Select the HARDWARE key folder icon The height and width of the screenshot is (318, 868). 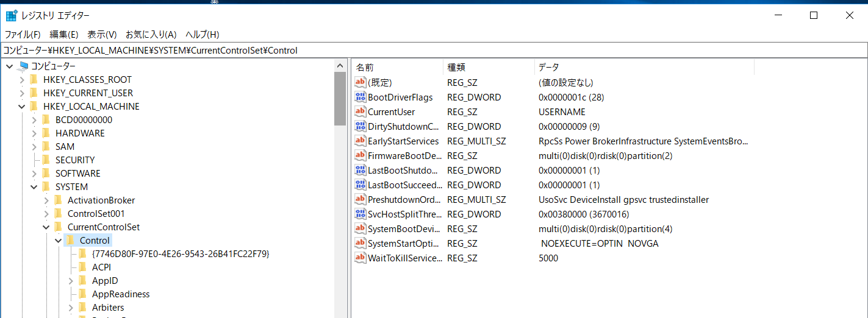point(46,133)
